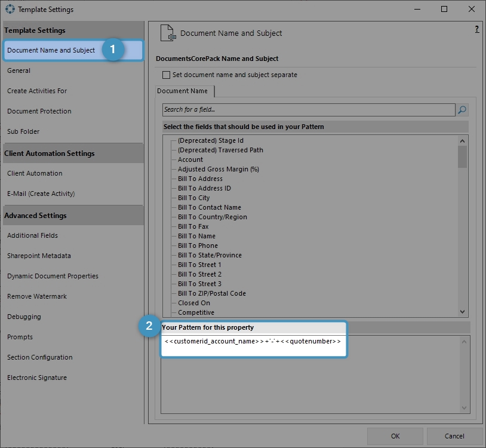This screenshot has height=448, width=486.
Task: Open the Debugging settings
Action: pyautogui.click(x=24, y=317)
